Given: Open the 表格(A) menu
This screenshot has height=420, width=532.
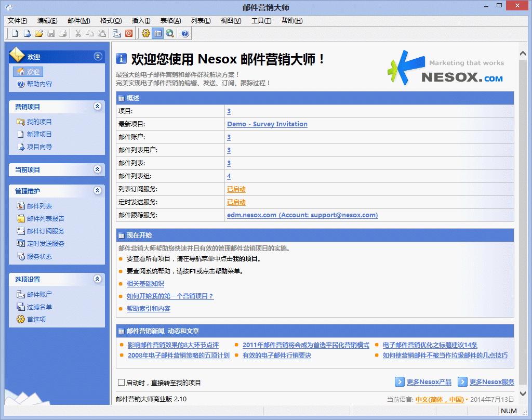Looking at the screenshot, I should tap(170, 21).
